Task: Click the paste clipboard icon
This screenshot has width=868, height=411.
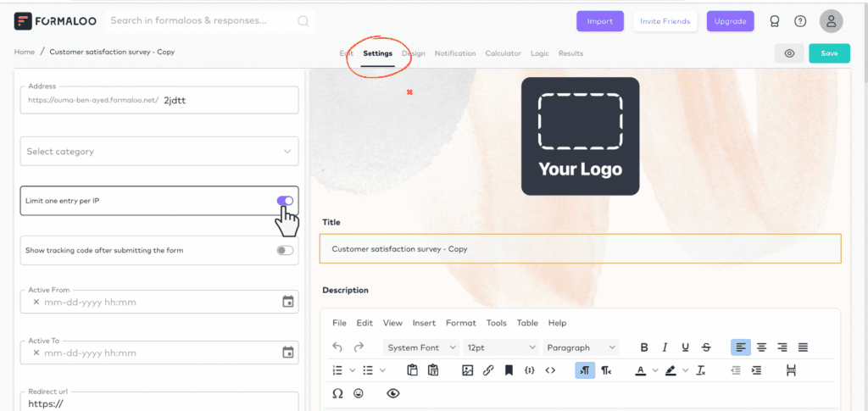Action: tap(412, 370)
